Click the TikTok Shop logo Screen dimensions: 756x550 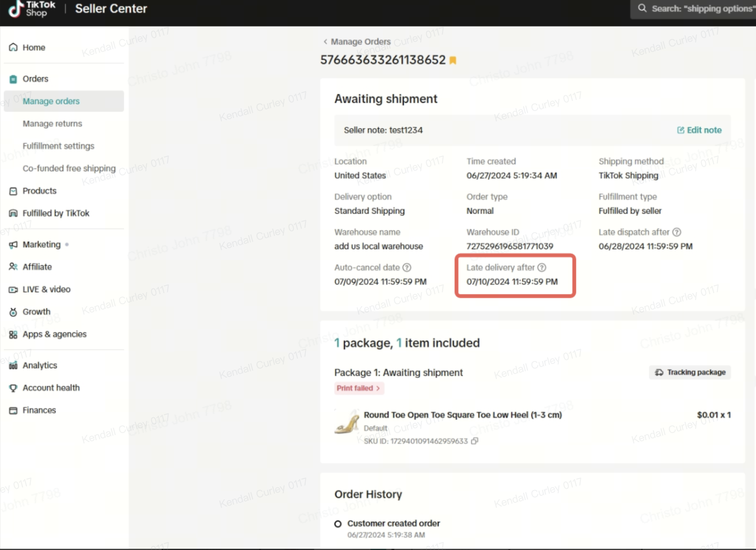click(32, 9)
